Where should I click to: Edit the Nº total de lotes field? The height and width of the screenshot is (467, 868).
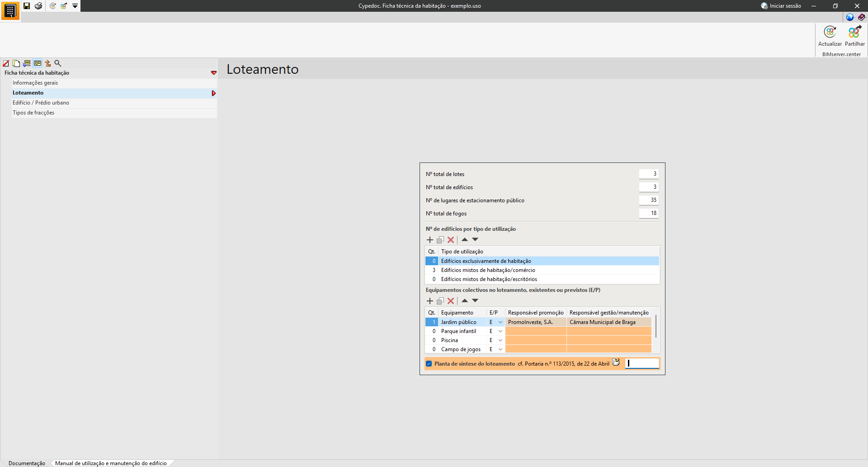(x=649, y=174)
